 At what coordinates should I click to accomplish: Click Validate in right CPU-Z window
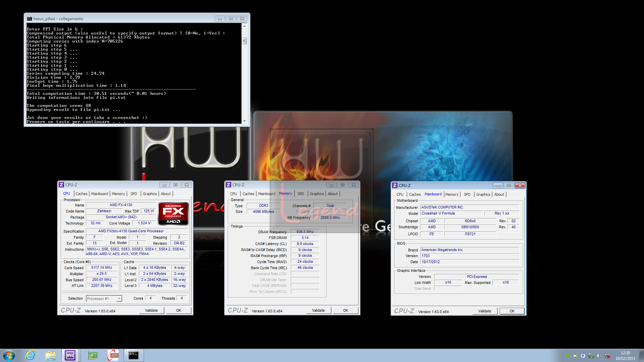pos(485,311)
